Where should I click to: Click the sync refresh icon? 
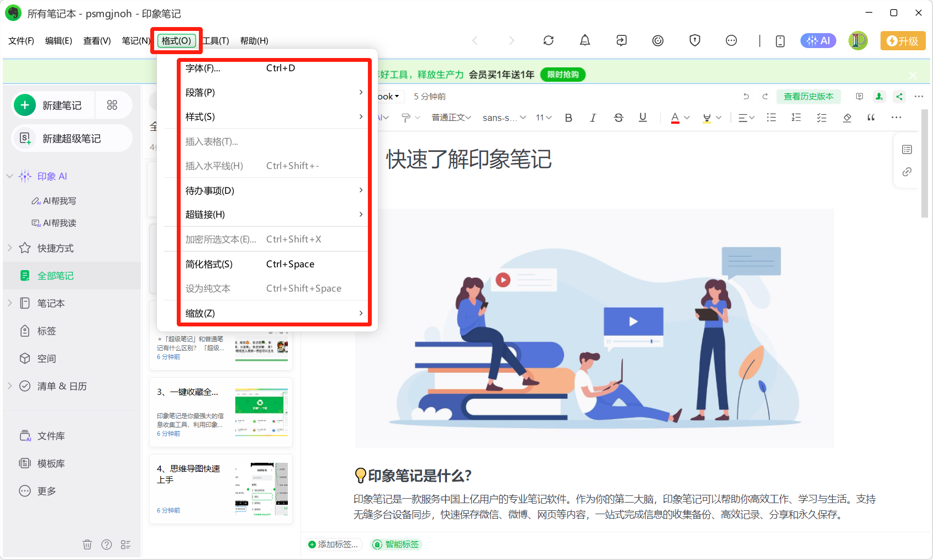click(548, 40)
